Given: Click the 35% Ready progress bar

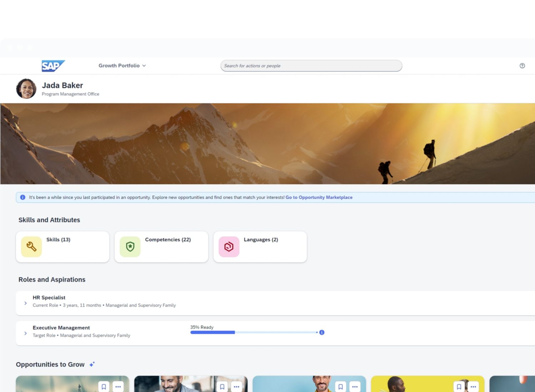Looking at the screenshot, I should point(253,332).
